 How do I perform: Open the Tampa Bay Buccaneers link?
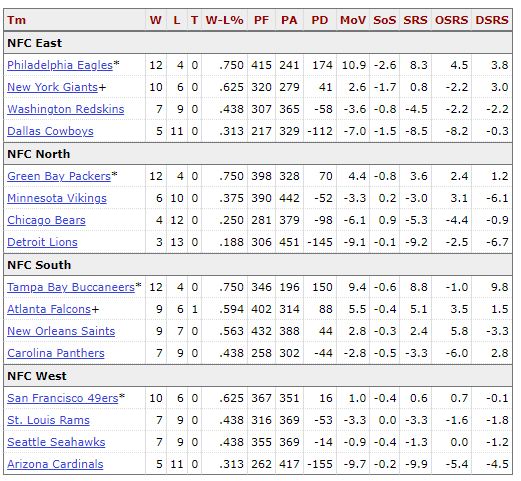71,287
